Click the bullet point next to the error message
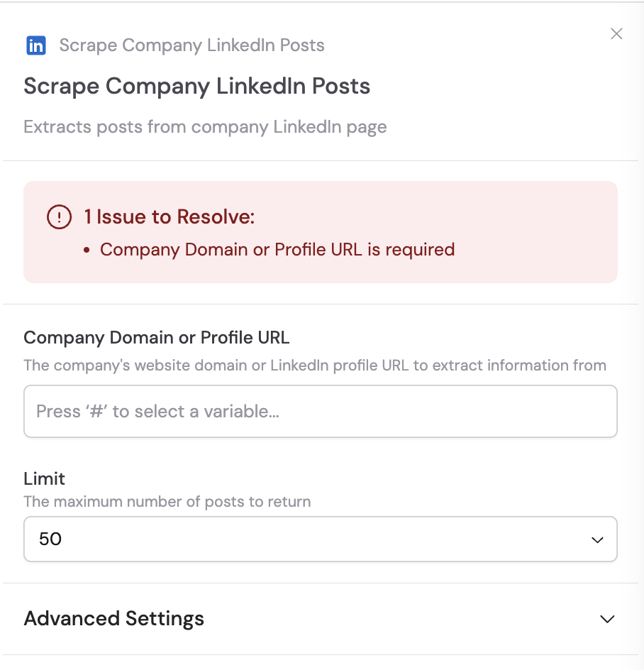This screenshot has height=670, width=644. [87, 251]
